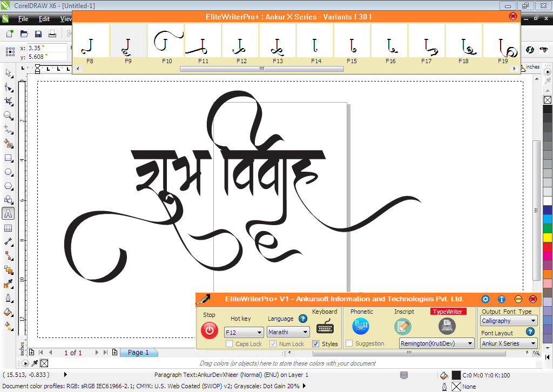Click the Hot key help question mark
The height and width of the screenshot is (392, 553).
coord(303,319)
